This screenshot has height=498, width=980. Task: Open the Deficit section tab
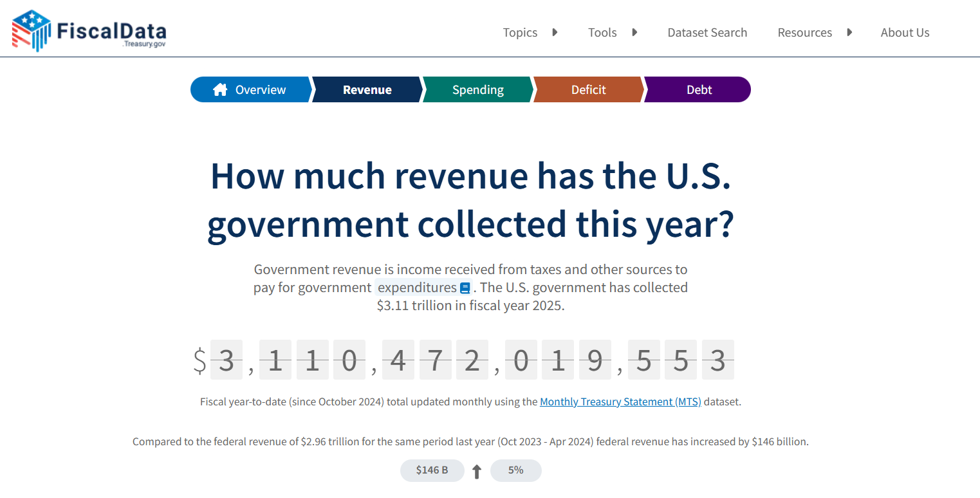click(x=588, y=89)
